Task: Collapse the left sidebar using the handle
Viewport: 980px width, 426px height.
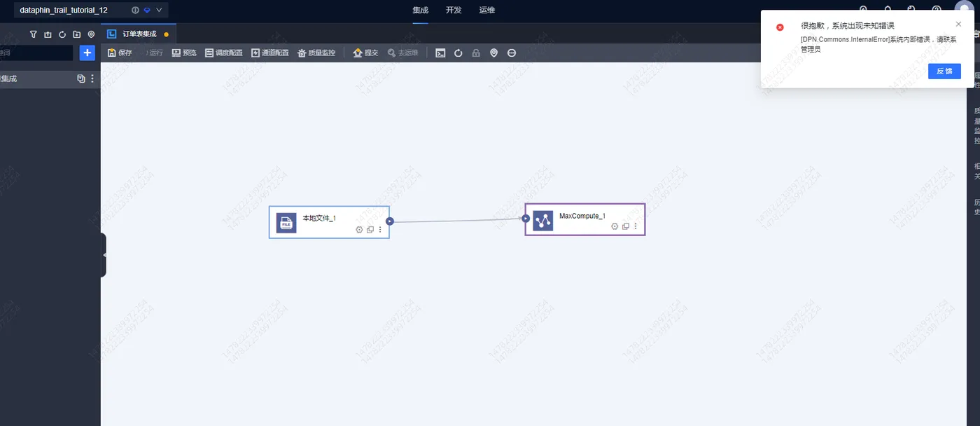Action: (104, 255)
